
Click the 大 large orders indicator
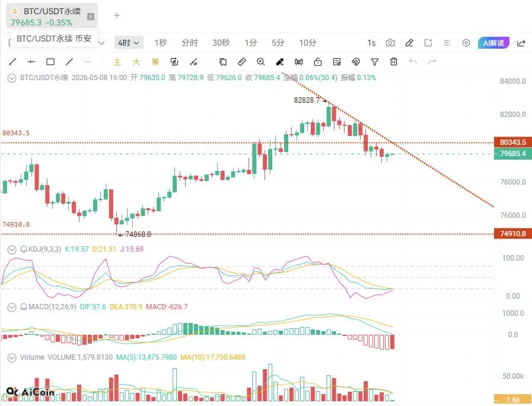coord(136,62)
